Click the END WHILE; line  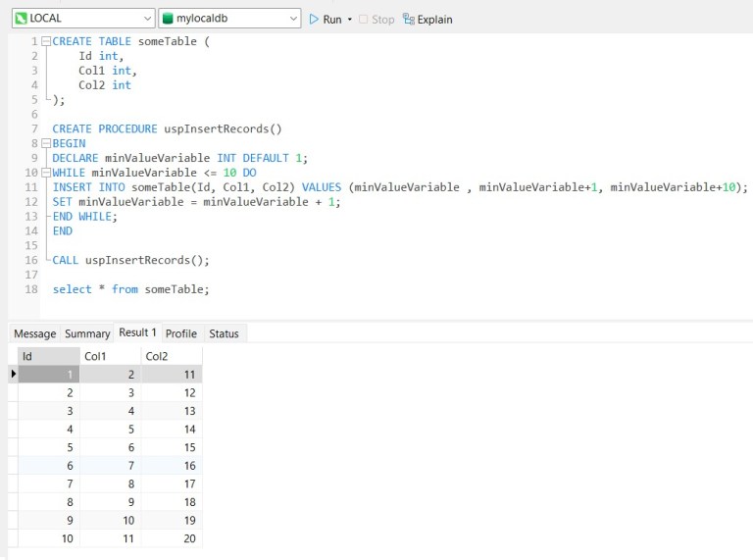(84, 216)
